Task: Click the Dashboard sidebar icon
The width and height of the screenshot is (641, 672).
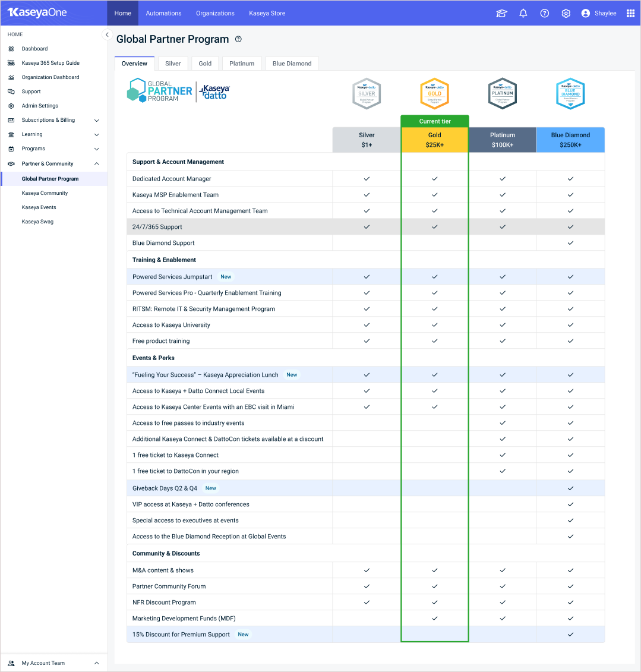Action: point(11,49)
